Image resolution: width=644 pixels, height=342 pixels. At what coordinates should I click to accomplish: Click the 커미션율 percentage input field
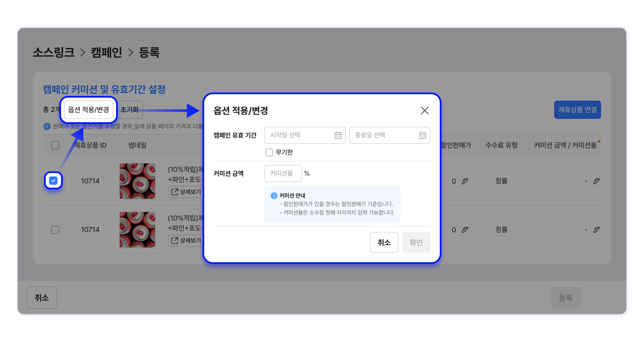click(283, 173)
